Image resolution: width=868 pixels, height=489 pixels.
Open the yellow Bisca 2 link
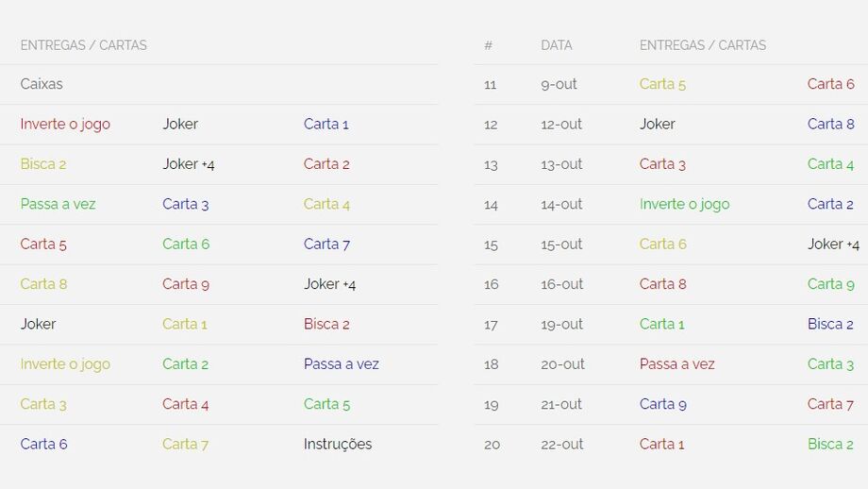coord(43,164)
